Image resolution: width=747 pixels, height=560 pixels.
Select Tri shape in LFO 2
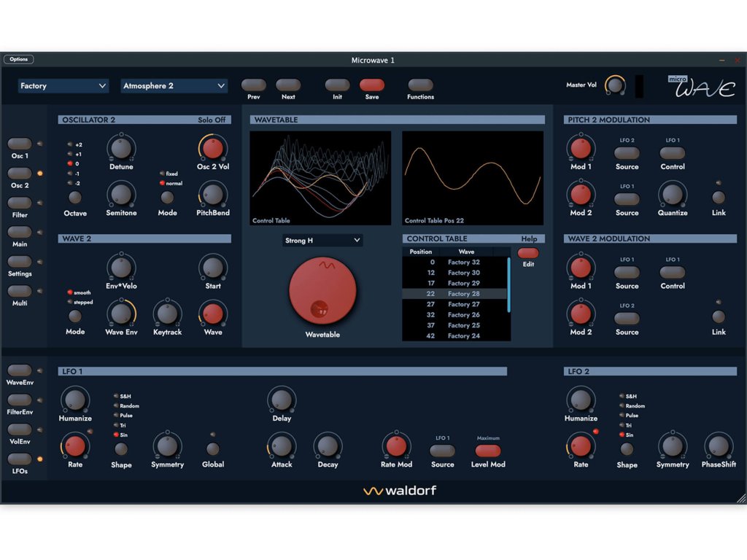tap(622, 425)
